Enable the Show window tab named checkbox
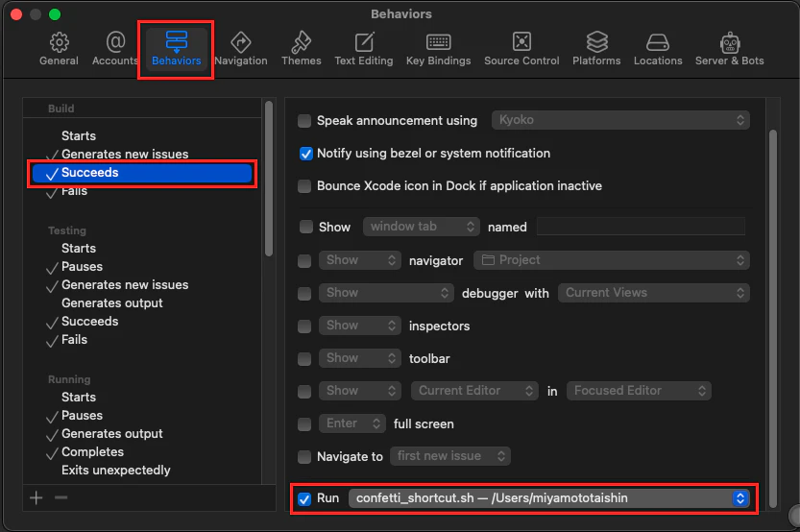Screen dimensions: 800x532 click(306, 227)
